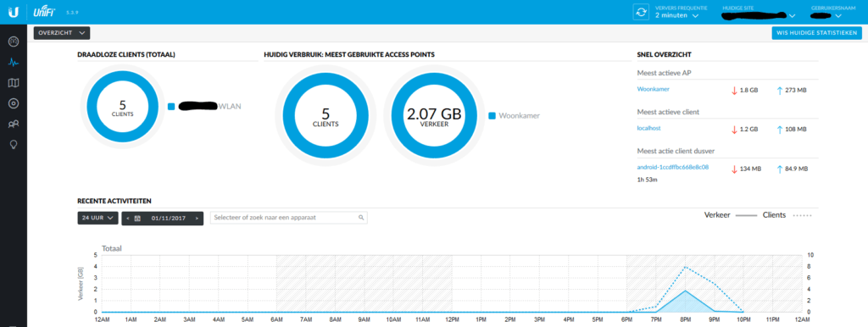This screenshot has height=327, width=868.
Task: Open the Statistics pulse icon in sidebar
Action: point(14,63)
